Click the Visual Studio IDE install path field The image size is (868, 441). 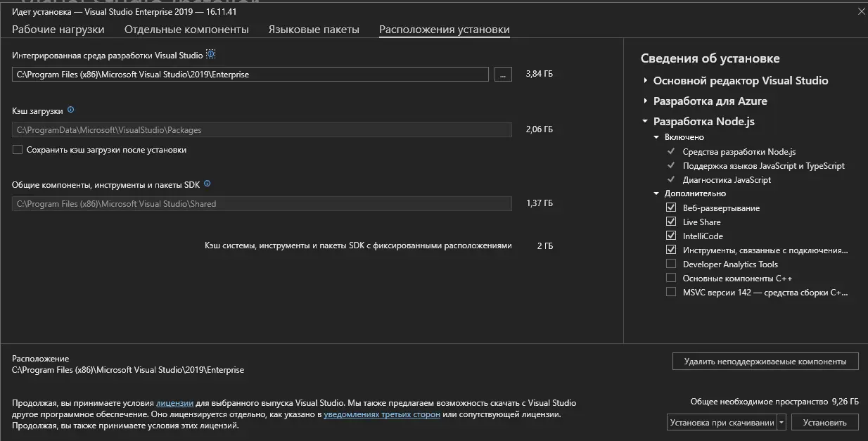pyautogui.click(x=250, y=74)
